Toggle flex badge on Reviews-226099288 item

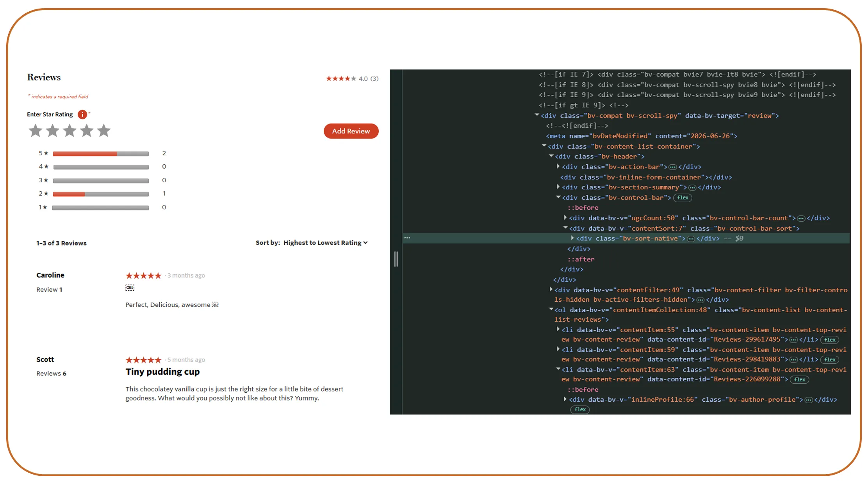[x=800, y=380]
